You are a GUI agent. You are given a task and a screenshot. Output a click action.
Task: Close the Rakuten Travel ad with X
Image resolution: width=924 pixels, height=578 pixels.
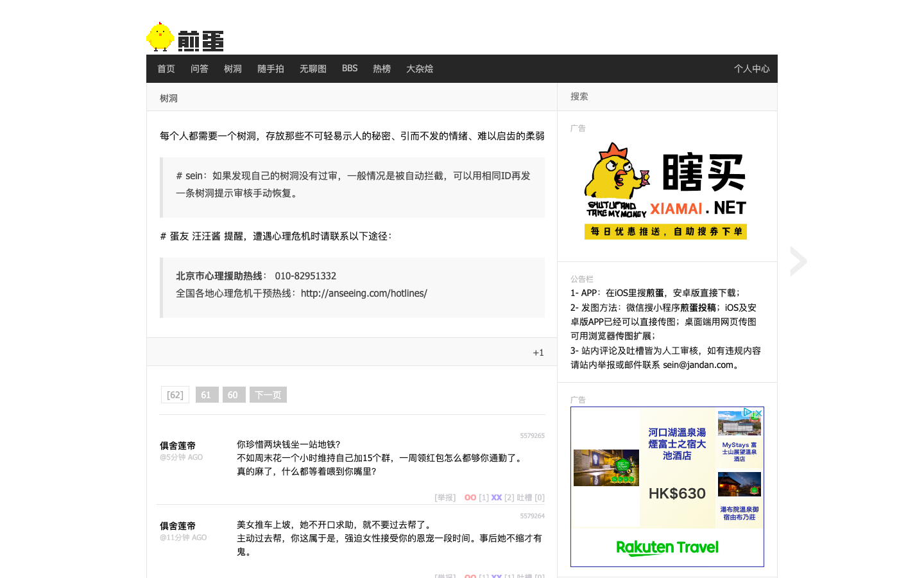(x=758, y=413)
